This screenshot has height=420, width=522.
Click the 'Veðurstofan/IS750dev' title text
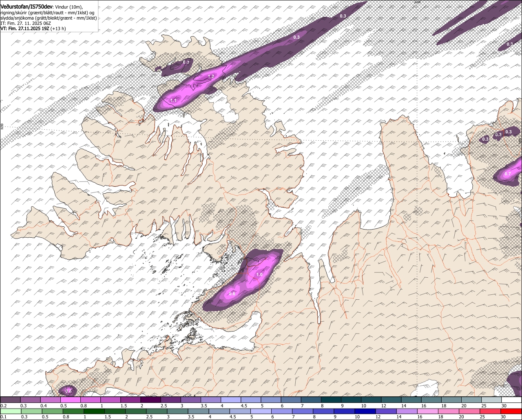click(x=27, y=7)
